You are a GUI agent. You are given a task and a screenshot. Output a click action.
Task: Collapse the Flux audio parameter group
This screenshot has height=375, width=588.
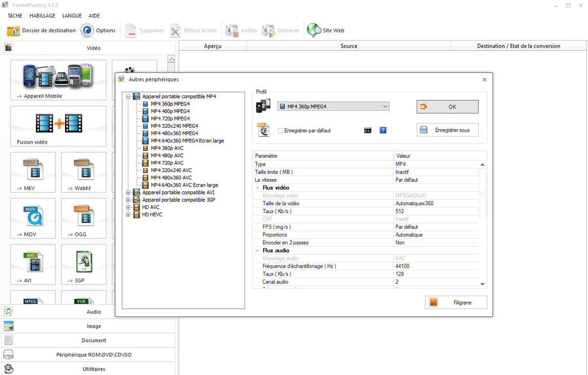[x=258, y=251]
